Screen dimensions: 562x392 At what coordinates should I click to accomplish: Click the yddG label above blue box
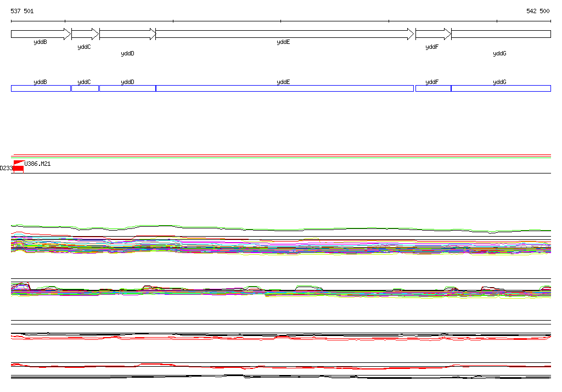click(x=499, y=82)
